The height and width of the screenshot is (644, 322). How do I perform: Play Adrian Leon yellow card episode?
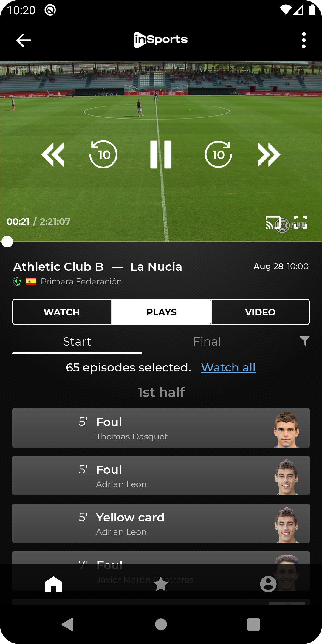161,523
